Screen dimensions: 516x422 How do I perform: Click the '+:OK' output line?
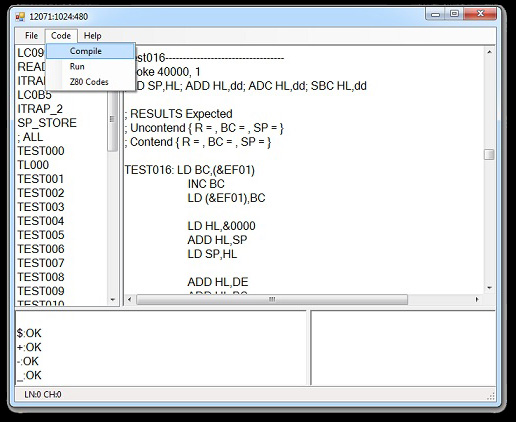pyautogui.click(x=29, y=347)
